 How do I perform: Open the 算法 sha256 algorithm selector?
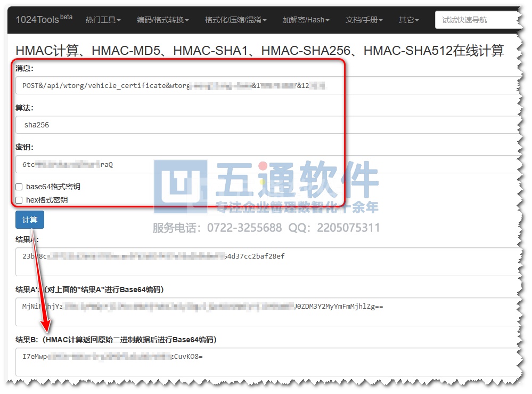click(x=268, y=125)
